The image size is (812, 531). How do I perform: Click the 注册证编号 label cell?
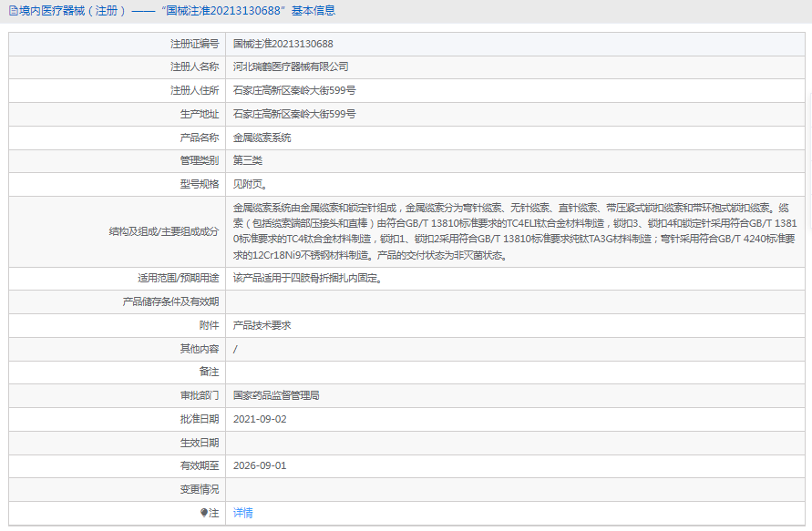point(195,44)
